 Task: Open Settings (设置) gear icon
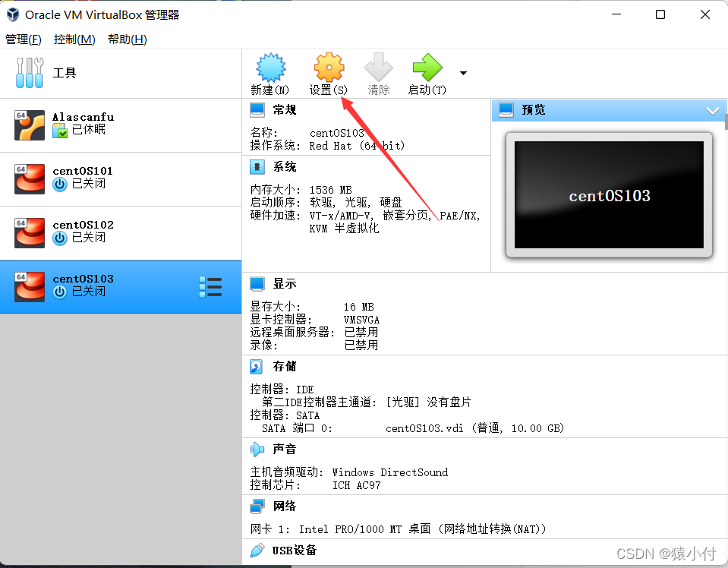click(329, 68)
